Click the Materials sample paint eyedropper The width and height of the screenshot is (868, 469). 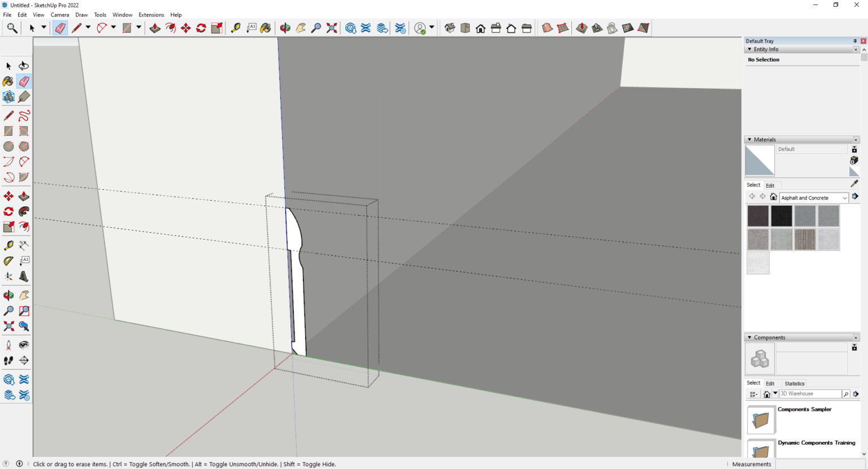pyautogui.click(x=854, y=183)
